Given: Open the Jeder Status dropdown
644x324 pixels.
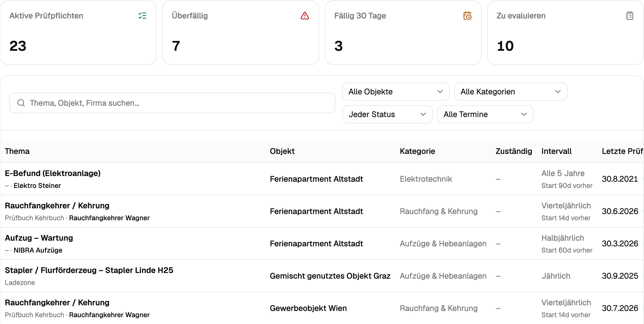Looking at the screenshot, I should 387,114.
